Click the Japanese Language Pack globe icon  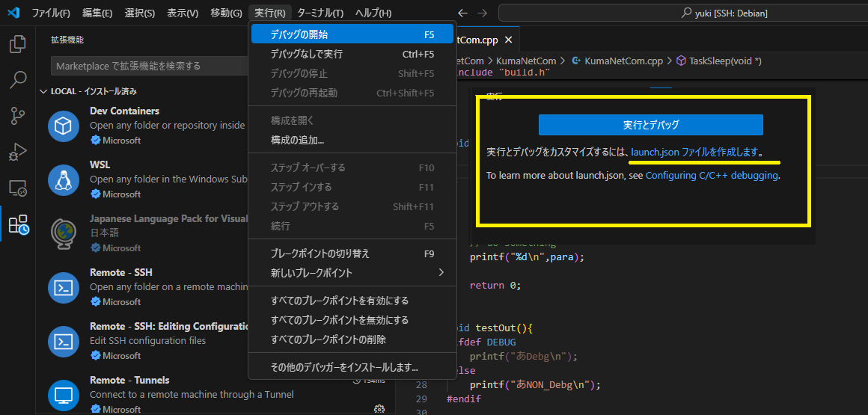click(64, 233)
